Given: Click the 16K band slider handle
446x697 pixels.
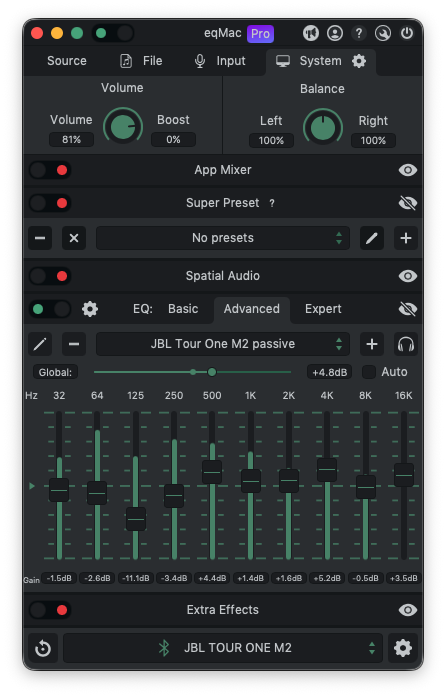Looking at the screenshot, I should tap(404, 475).
